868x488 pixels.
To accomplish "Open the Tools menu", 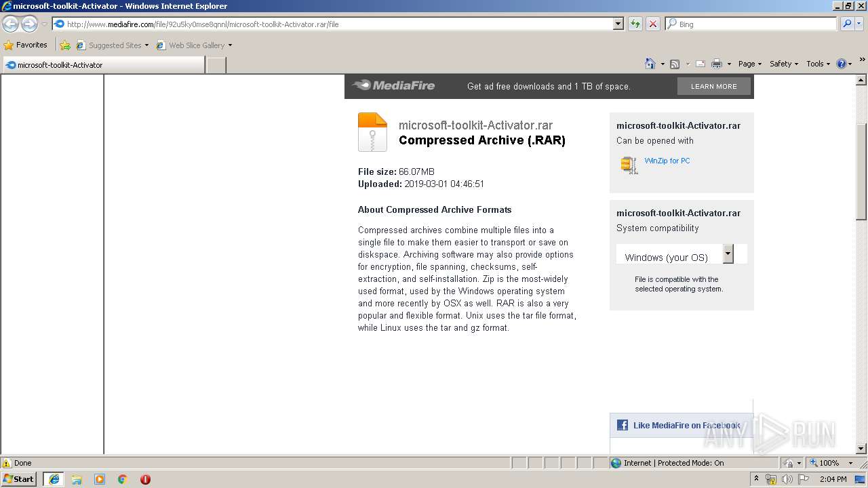I will point(818,64).
